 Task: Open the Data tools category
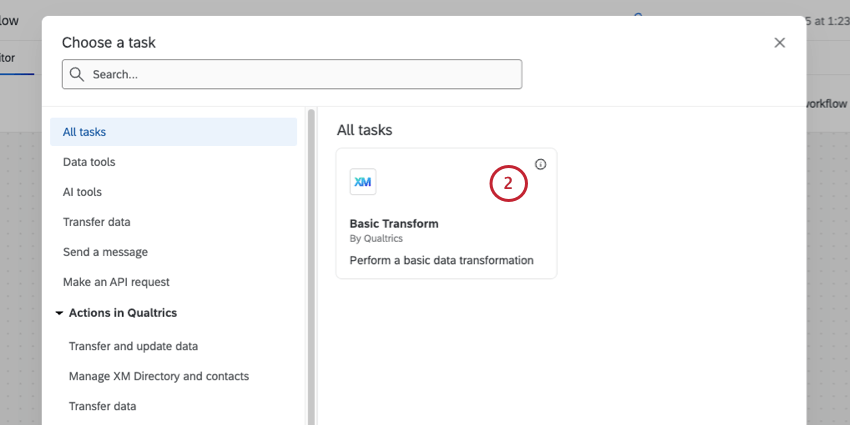(x=89, y=162)
